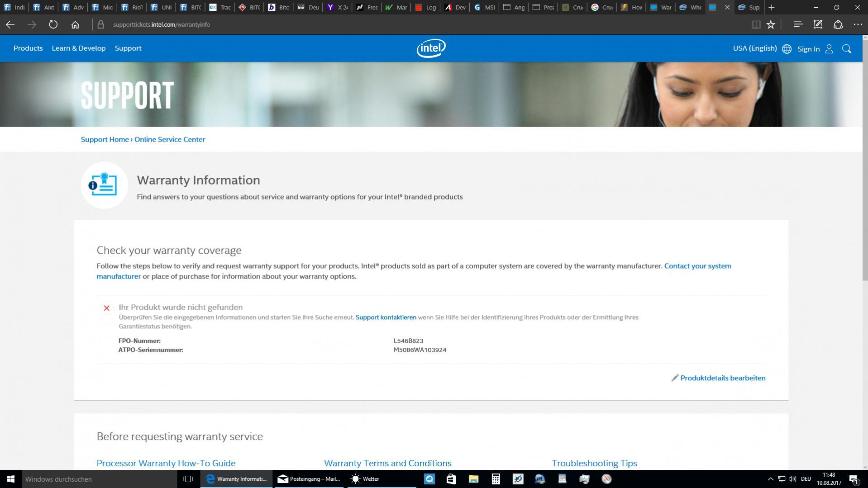Click the warranty certificate icon
The height and width of the screenshot is (488, 868).
(104, 185)
